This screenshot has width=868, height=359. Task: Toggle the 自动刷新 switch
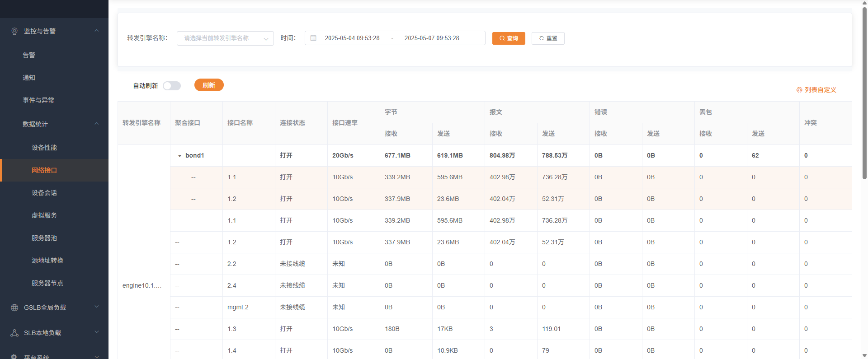[172, 86]
